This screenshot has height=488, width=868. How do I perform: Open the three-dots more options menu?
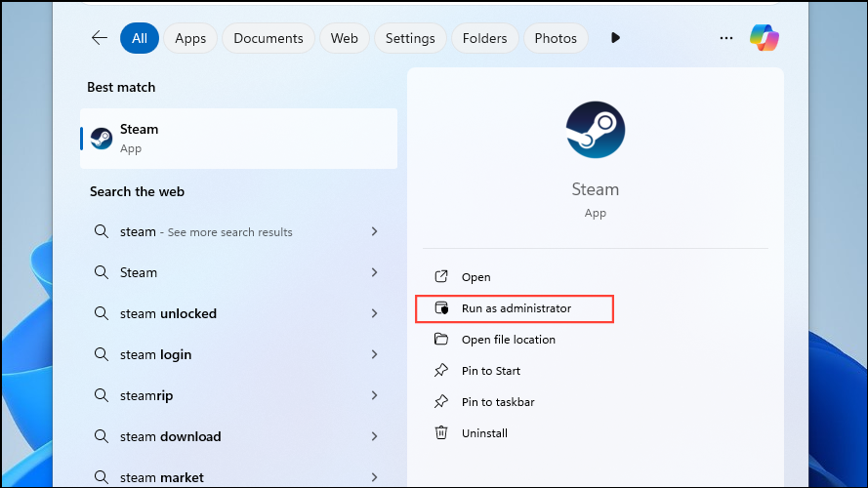(726, 38)
